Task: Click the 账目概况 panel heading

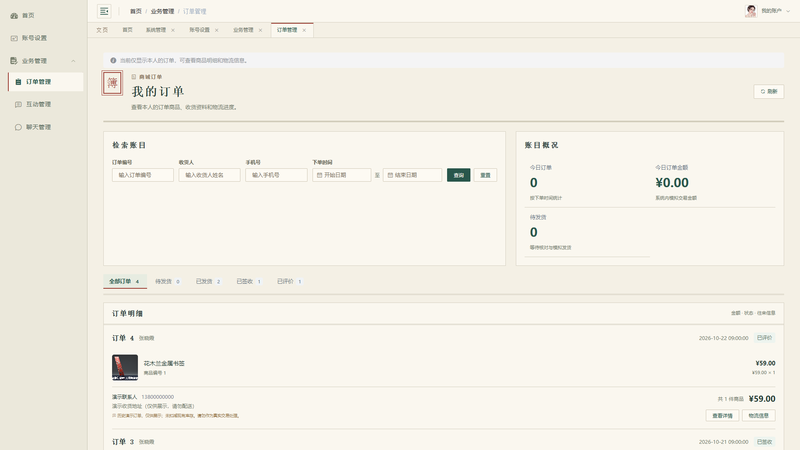Action: (541, 145)
